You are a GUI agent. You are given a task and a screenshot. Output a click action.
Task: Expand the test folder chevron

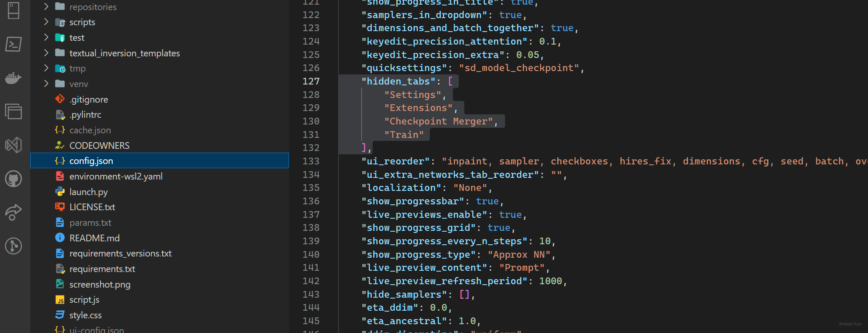(46, 37)
